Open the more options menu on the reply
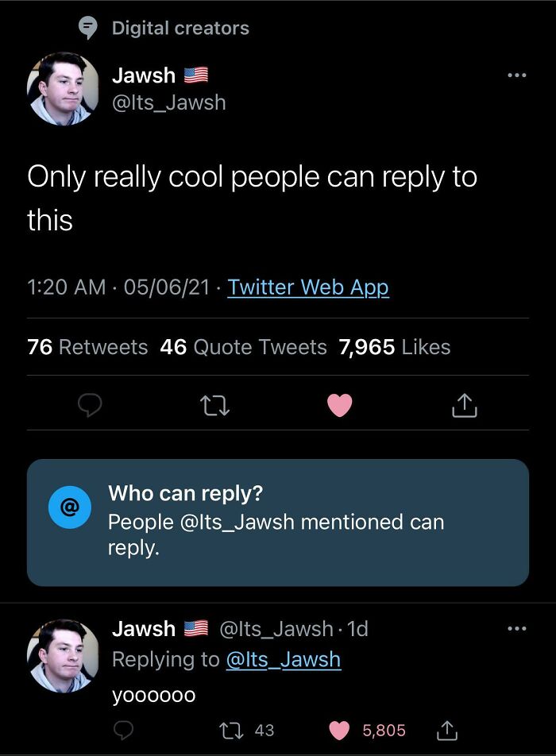Viewport: 556px width, 756px height. click(x=516, y=627)
